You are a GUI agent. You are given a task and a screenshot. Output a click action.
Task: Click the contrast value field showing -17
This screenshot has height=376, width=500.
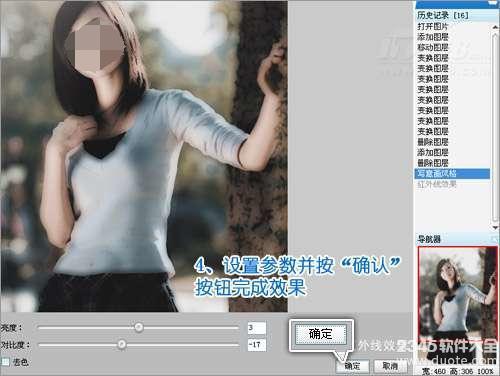click(256, 345)
